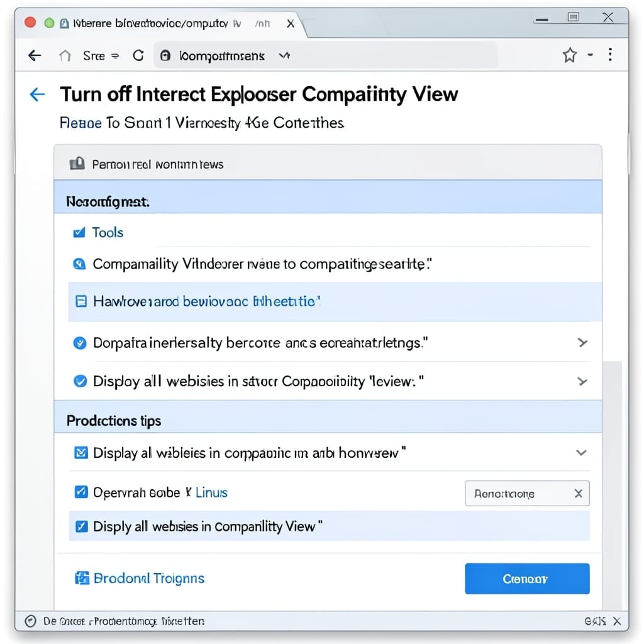The width and height of the screenshot is (644, 644).
Task: Click the blue back arrow beside the page title
Action: pos(37,94)
